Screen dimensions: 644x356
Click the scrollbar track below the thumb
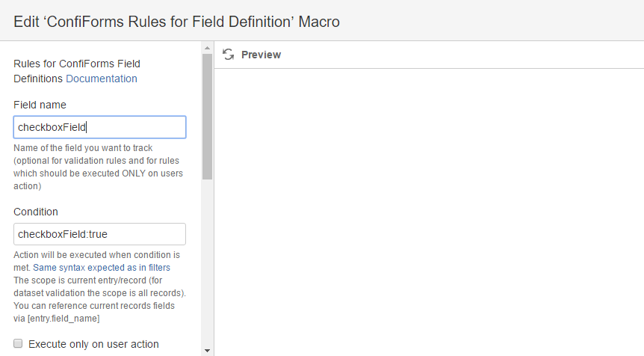(x=207, y=263)
